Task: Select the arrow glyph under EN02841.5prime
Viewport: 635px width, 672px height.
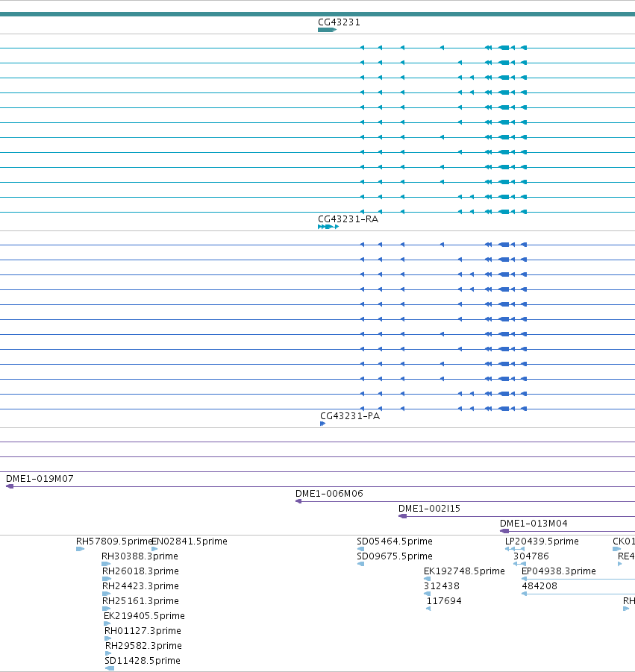Action: (x=154, y=549)
